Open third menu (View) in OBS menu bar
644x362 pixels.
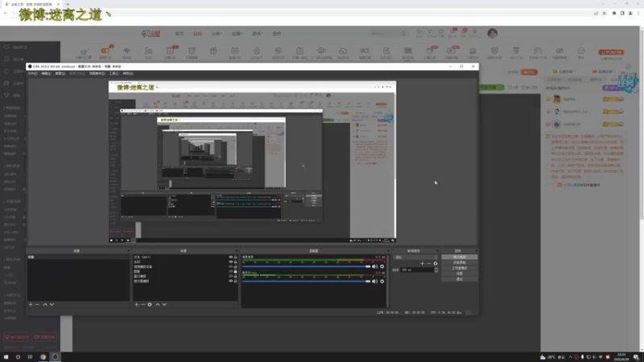[60, 73]
